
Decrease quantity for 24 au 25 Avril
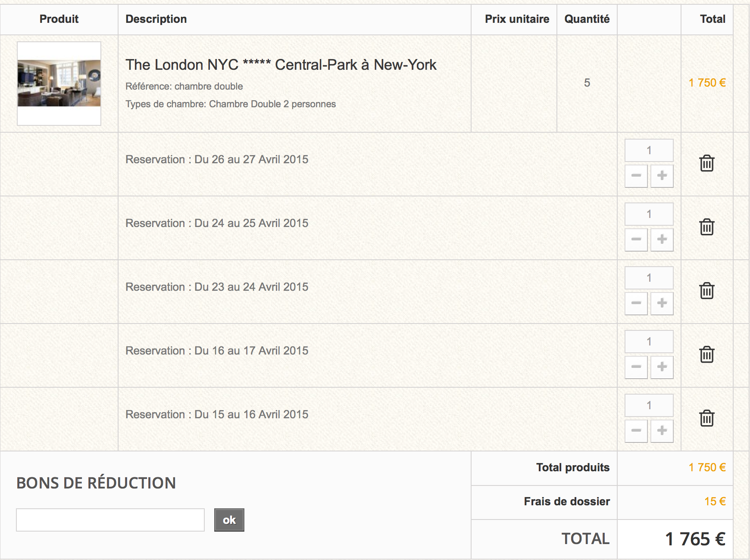(636, 239)
